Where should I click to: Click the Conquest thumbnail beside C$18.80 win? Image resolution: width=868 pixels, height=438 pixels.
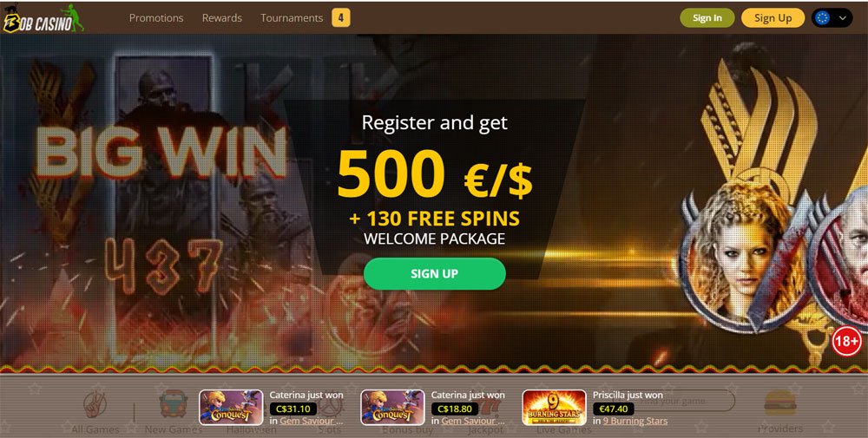click(392, 408)
